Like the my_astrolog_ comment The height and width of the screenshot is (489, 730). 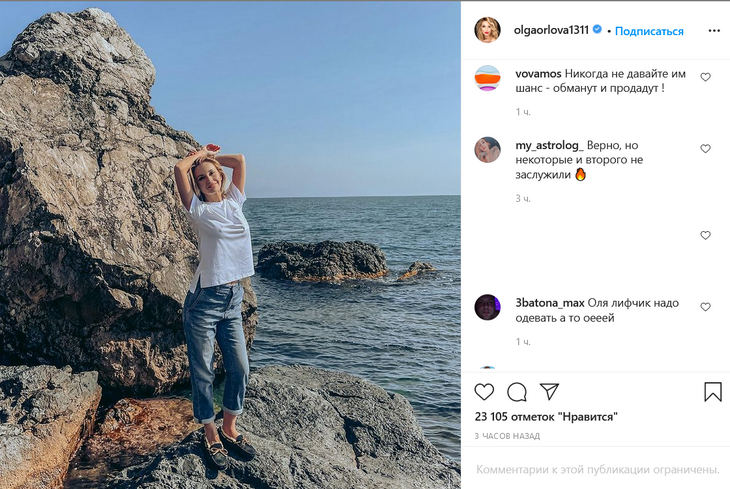click(705, 149)
